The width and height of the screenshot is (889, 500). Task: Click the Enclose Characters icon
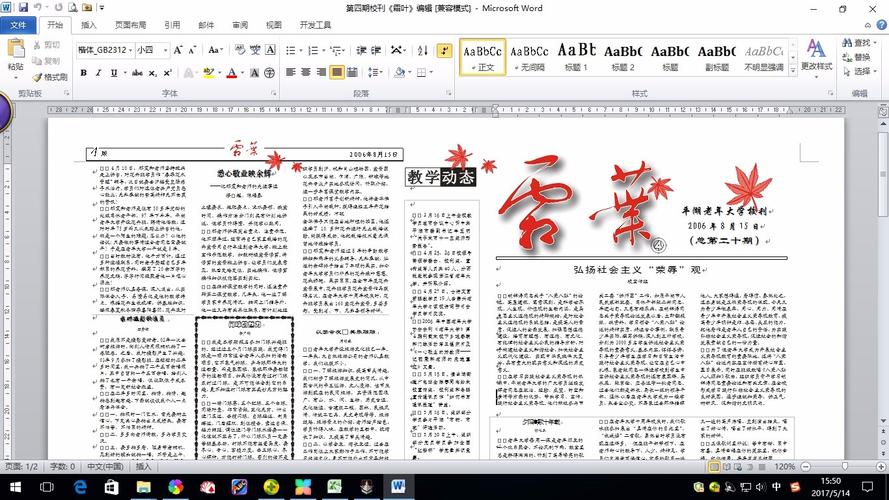pos(269,73)
